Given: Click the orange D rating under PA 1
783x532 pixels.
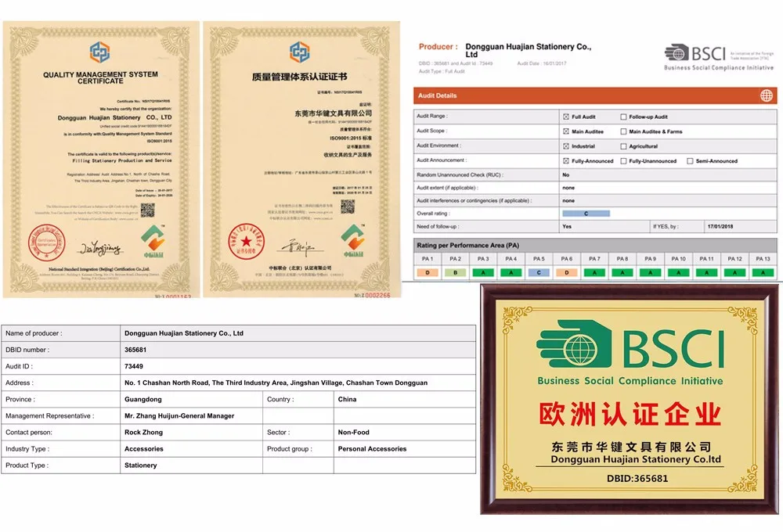Looking at the screenshot, I should click(x=428, y=272).
